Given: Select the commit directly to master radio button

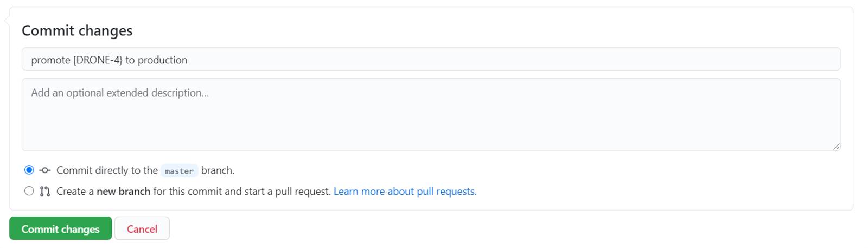Looking at the screenshot, I should click(29, 170).
